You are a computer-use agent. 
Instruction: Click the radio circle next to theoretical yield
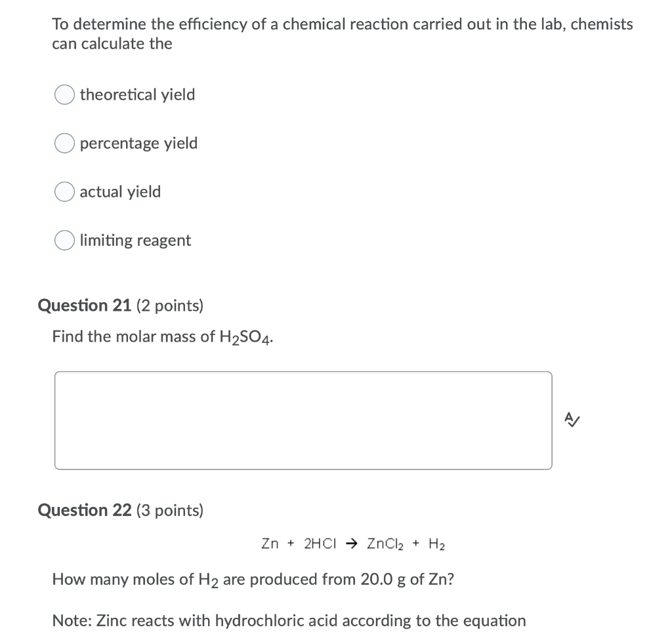[x=64, y=94]
